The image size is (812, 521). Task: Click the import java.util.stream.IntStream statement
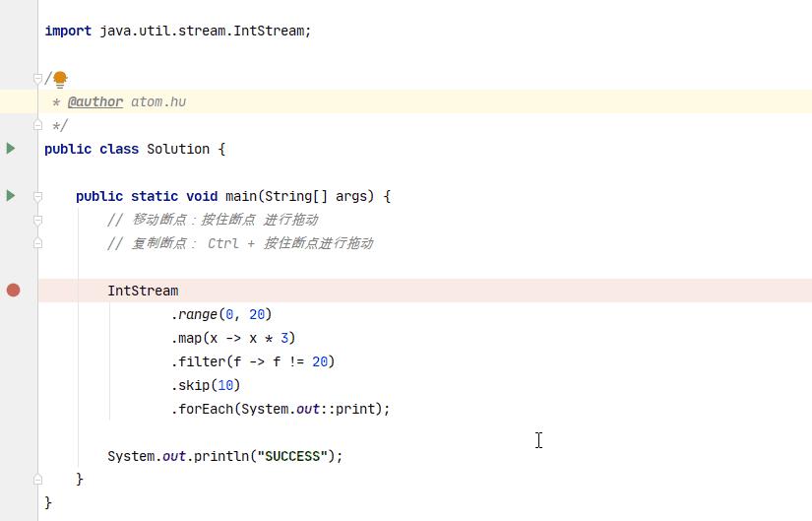[x=177, y=31]
